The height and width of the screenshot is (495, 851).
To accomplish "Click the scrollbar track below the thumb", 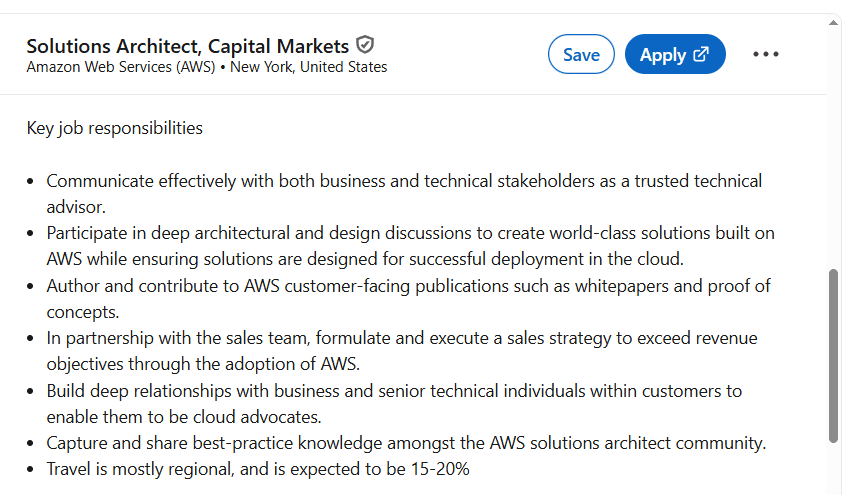I will [834, 468].
